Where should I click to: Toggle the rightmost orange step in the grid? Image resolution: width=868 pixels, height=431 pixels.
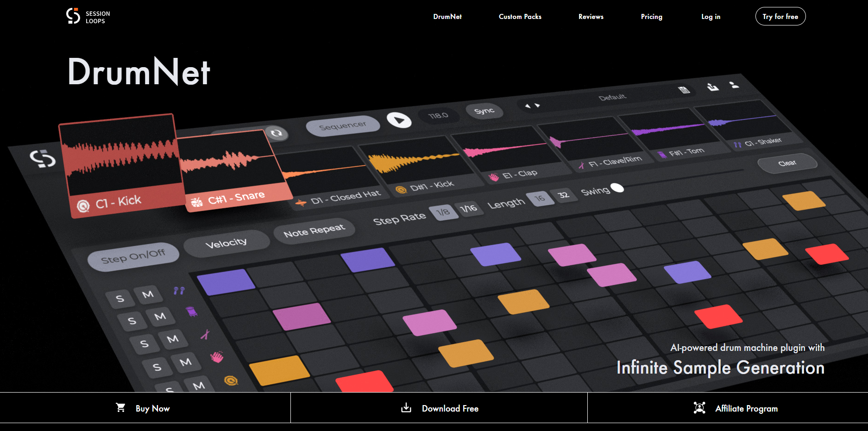click(804, 200)
